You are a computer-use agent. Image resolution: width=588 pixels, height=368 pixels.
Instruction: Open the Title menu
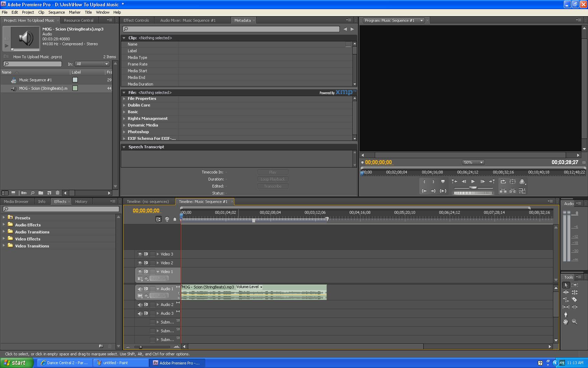tap(88, 12)
